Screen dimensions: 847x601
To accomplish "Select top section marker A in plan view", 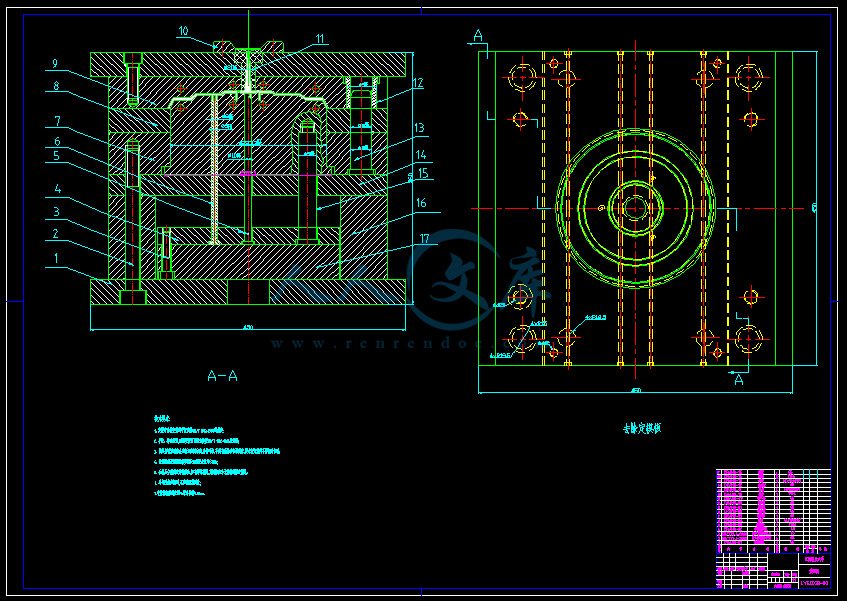I will pyautogui.click(x=478, y=36).
